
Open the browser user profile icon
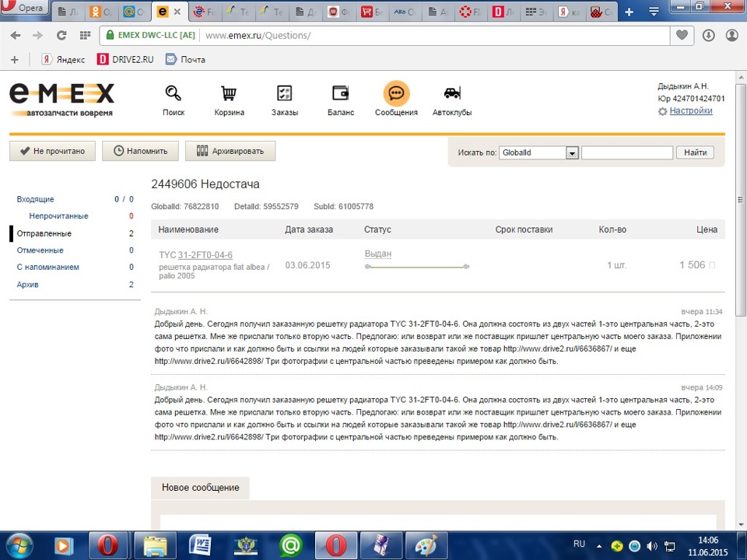pos(731,35)
